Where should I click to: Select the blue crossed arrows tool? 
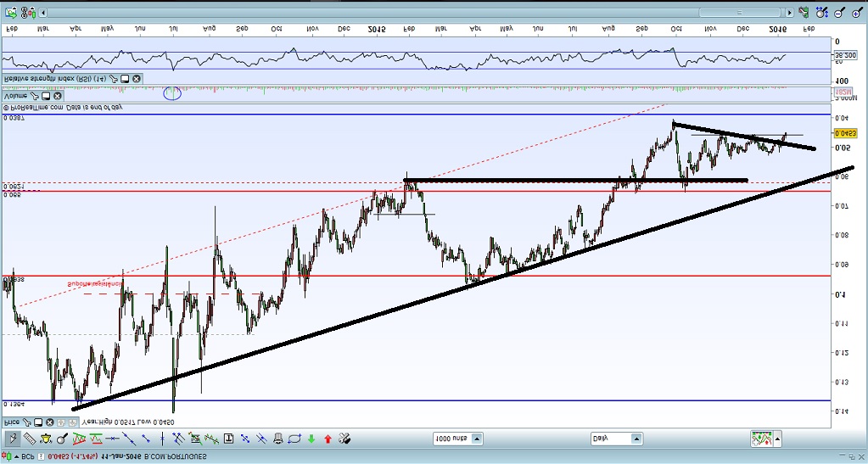244,439
